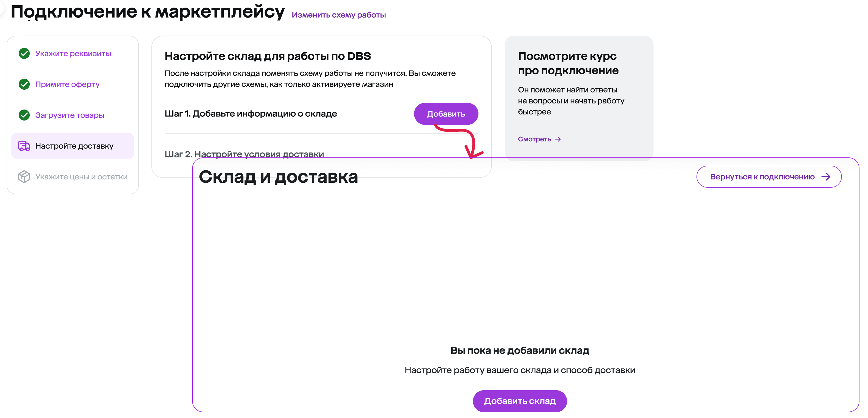
Task: Click the box icon for prices and stock
Action: pos(24,176)
